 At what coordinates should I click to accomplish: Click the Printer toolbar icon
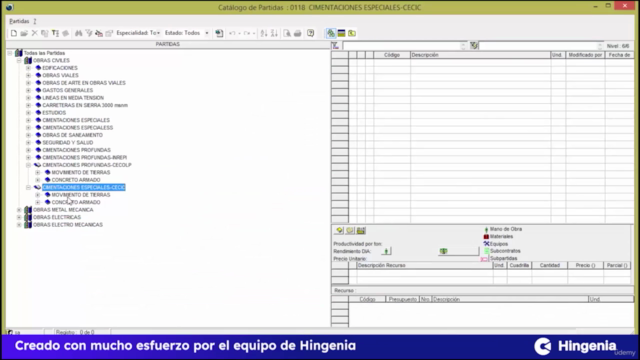tap(298, 33)
